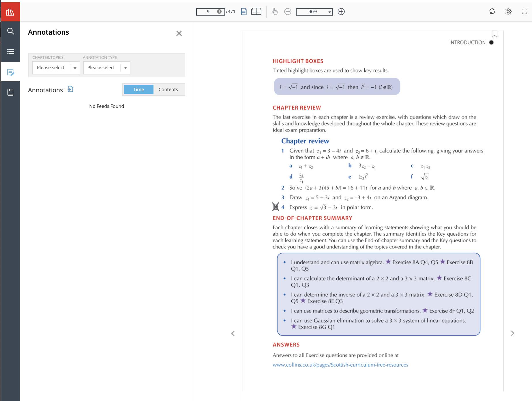Switch to the Contents tab
This screenshot has height=401, width=532.
click(x=168, y=89)
